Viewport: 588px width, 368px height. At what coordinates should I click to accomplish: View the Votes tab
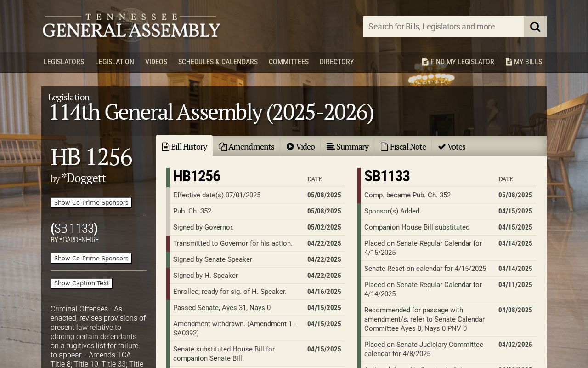[x=452, y=146]
